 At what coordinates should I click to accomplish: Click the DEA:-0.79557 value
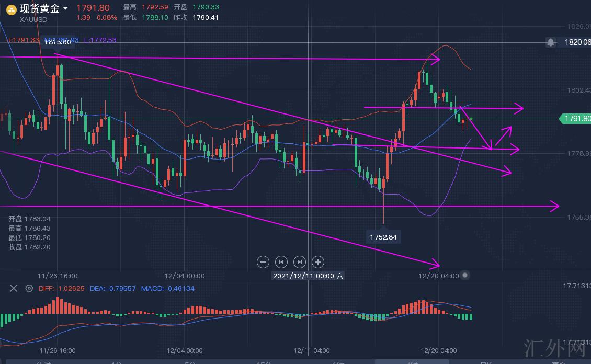[112, 289]
